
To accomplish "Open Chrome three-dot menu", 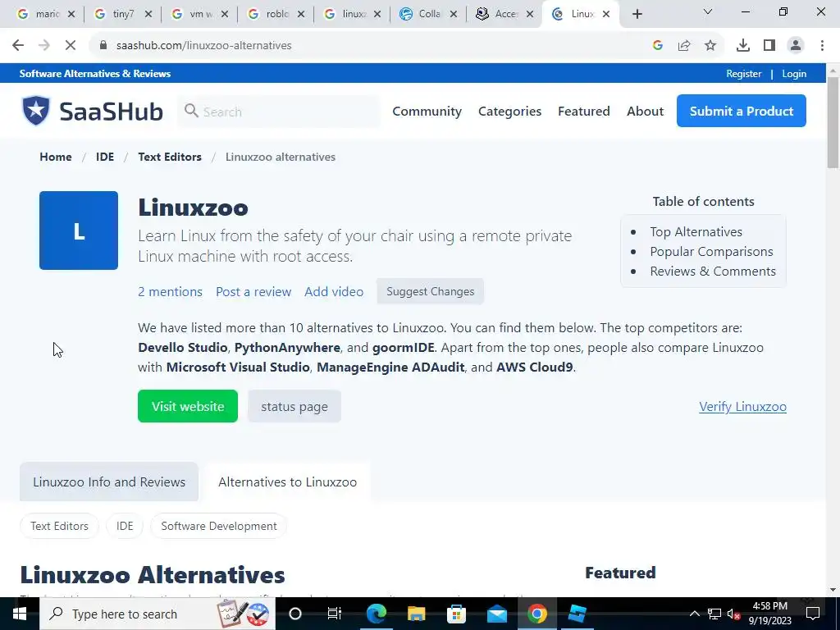I will (x=822, y=46).
